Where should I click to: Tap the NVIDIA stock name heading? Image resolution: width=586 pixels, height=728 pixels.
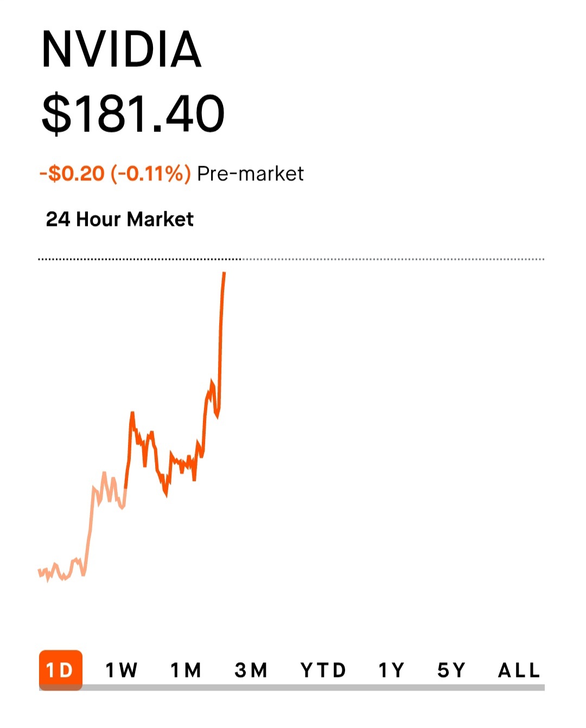tap(122, 49)
